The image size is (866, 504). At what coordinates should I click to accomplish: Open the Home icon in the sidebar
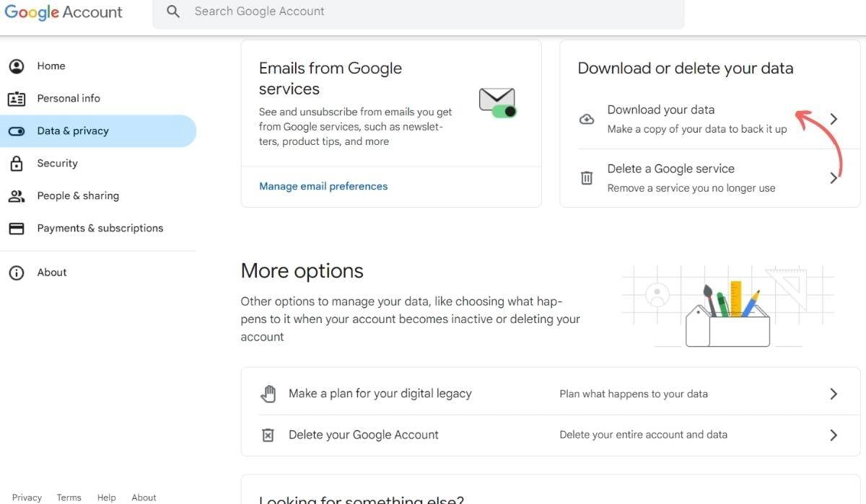coord(17,66)
